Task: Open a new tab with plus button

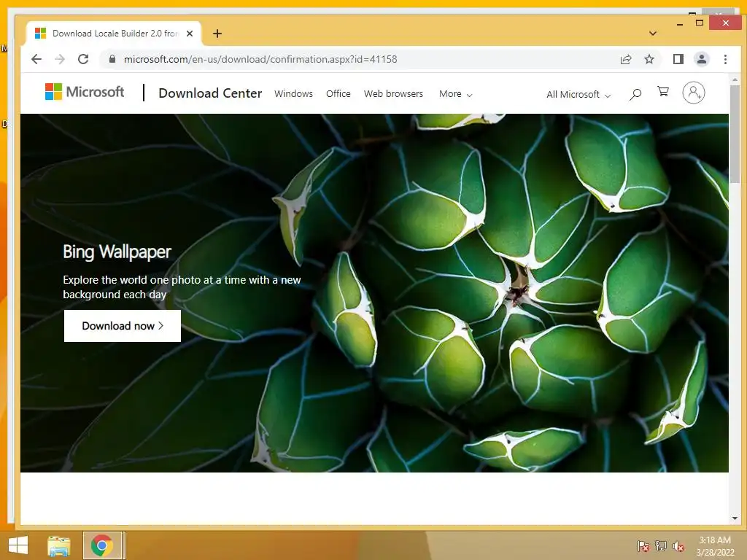Action: coord(217,34)
